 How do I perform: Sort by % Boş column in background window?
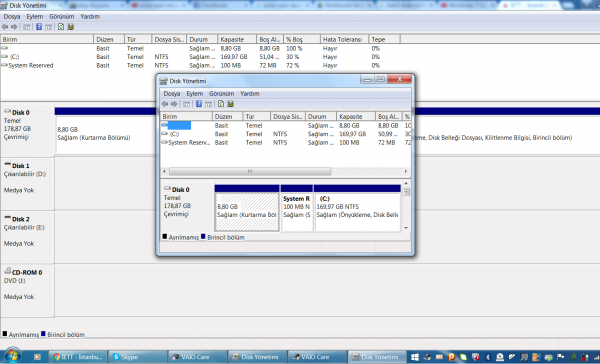[302, 39]
